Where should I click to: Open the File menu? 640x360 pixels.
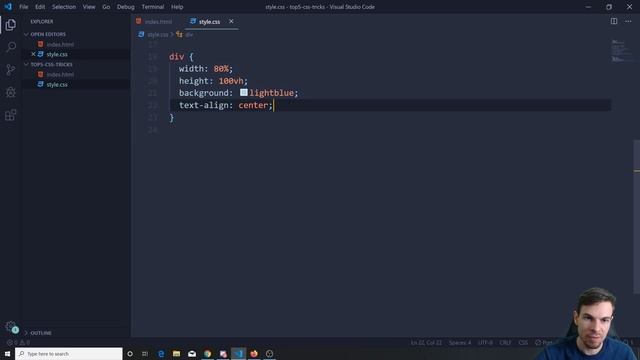click(24, 7)
